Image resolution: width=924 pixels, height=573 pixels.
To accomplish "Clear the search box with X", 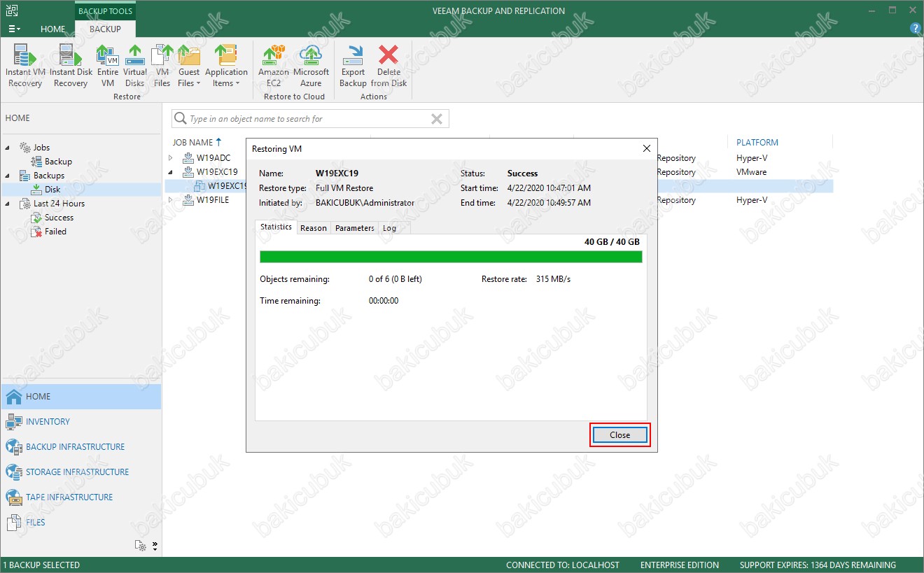I will point(437,119).
